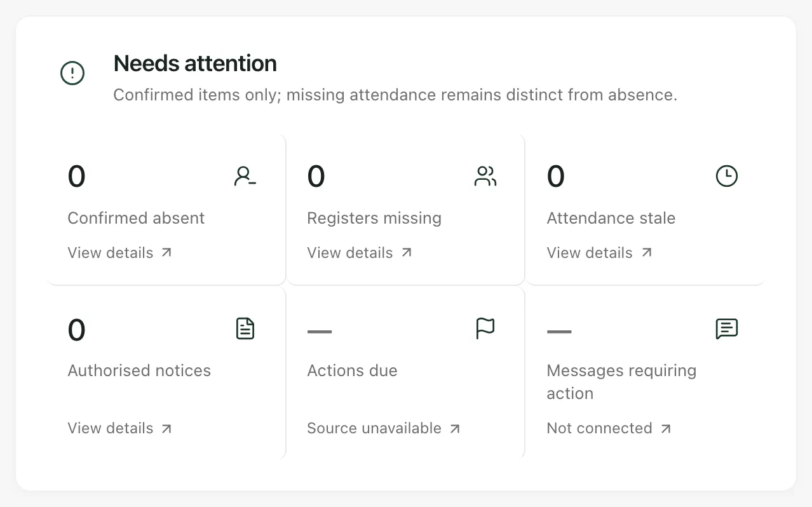
Task: Click the Authorised notices label
Action: pyautogui.click(x=139, y=370)
